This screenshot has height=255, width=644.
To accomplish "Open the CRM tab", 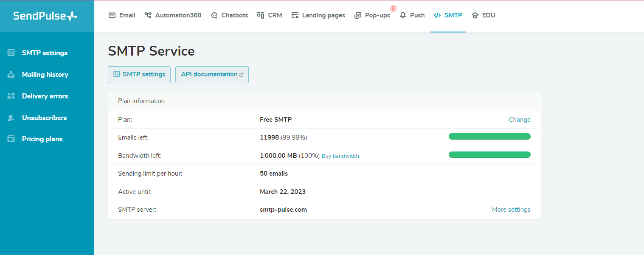I will coord(270,15).
